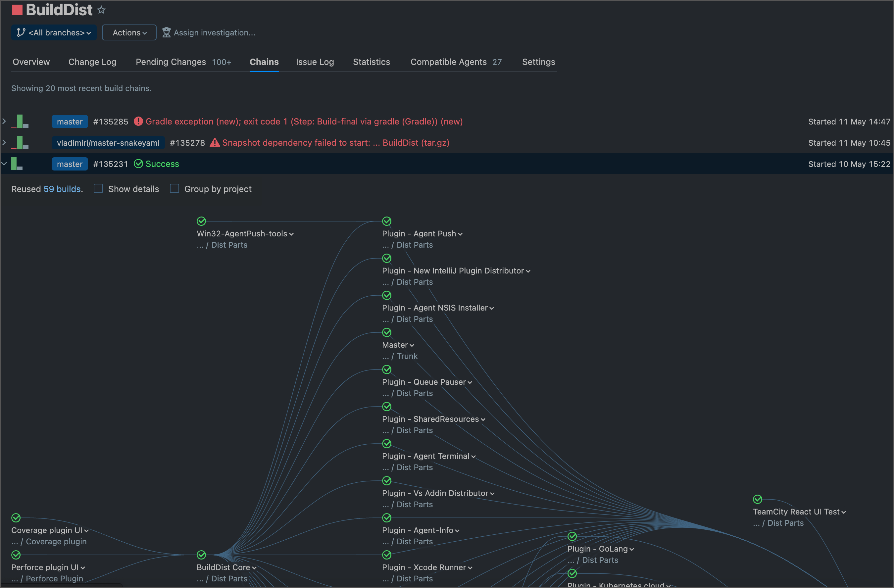894x588 pixels.
Task: Click success icon above BuildDist Core node
Action: pos(201,555)
